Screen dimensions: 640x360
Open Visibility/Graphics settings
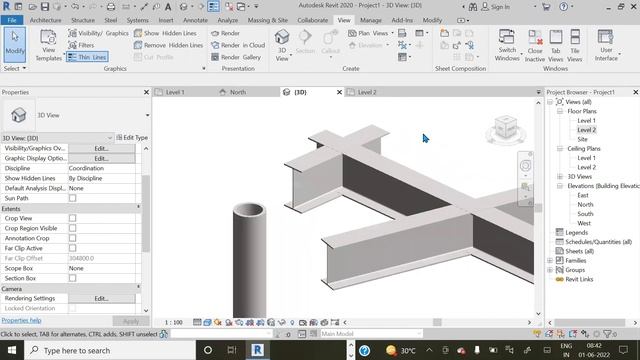98,33
